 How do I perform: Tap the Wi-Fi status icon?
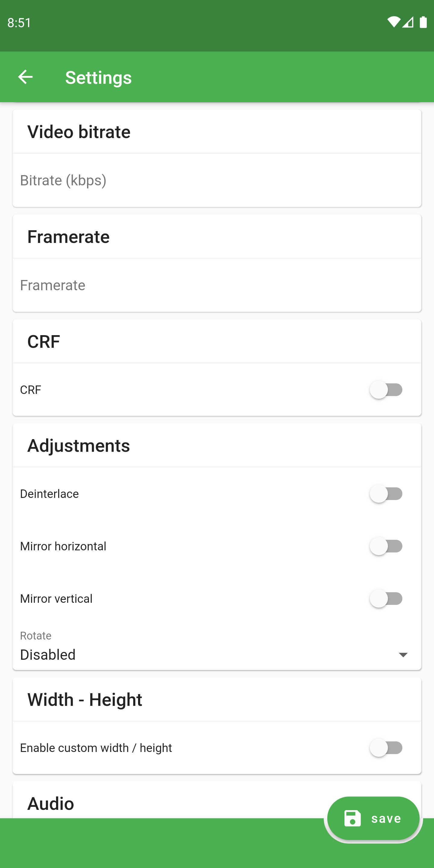click(393, 22)
